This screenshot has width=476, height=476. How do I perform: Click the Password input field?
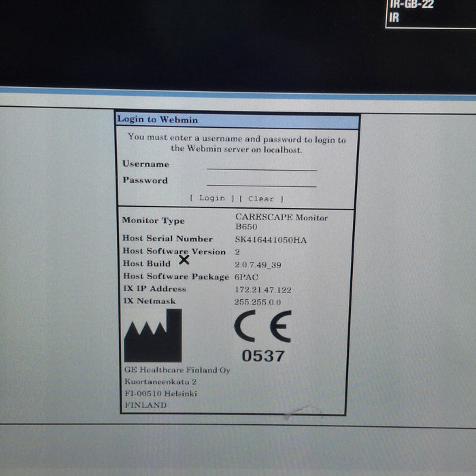pyautogui.click(x=261, y=182)
